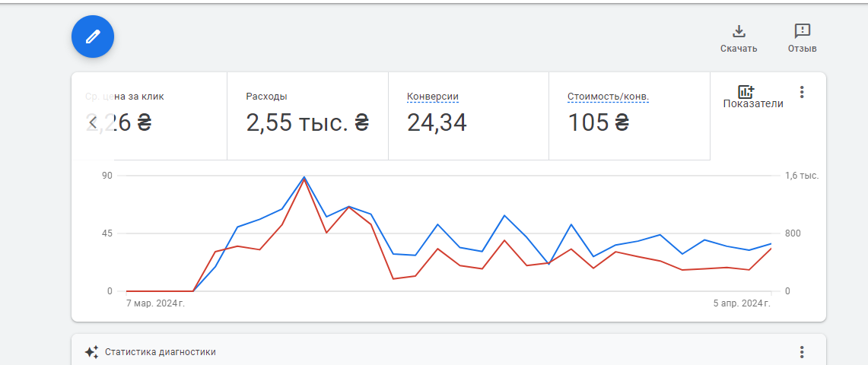Click the Конверсии underlined label
Screen dimensions: 868x365
(433, 97)
